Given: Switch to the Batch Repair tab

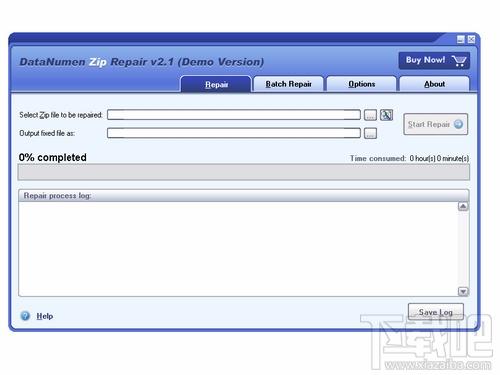Looking at the screenshot, I should [289, 84].
